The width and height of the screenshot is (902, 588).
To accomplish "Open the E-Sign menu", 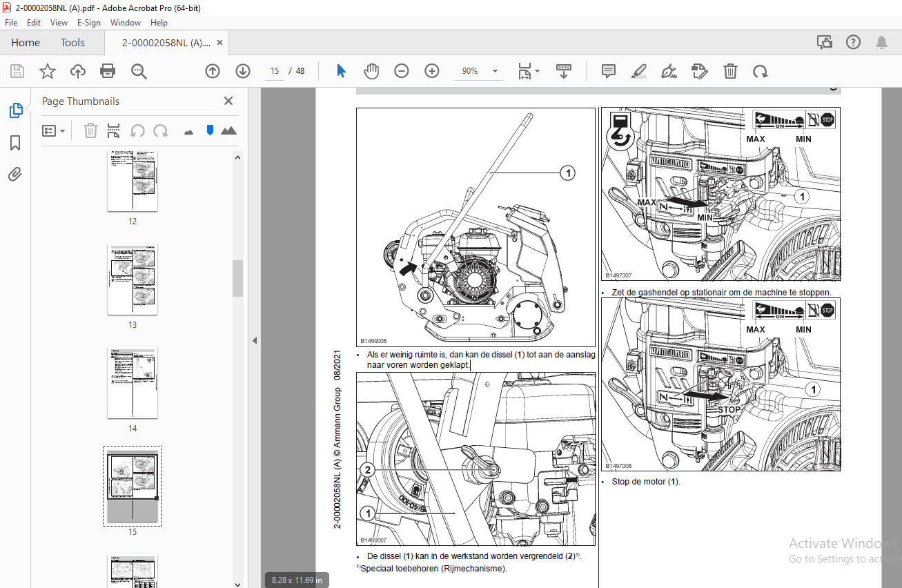I will [x=89, y=23].
